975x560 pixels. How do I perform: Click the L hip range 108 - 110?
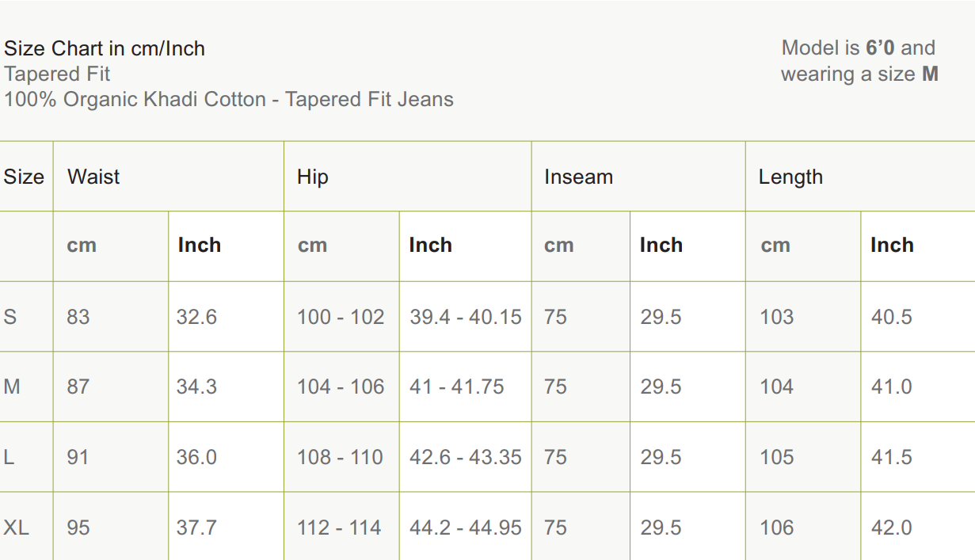(x=340, y=457)
